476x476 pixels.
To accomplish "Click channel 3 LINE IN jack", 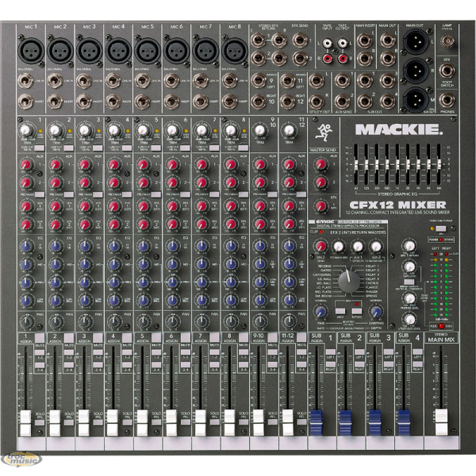I will 84,81.
